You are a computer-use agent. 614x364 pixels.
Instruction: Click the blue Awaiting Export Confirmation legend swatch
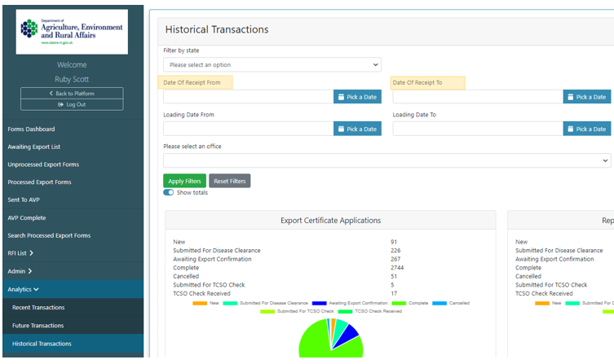click(319, 303)
